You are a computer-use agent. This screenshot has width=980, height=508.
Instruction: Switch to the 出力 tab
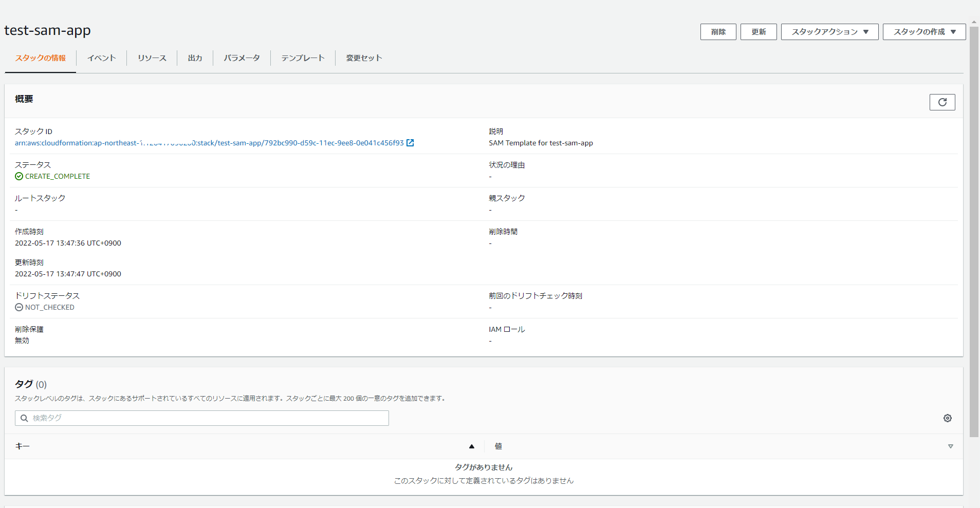click(195, 58)
